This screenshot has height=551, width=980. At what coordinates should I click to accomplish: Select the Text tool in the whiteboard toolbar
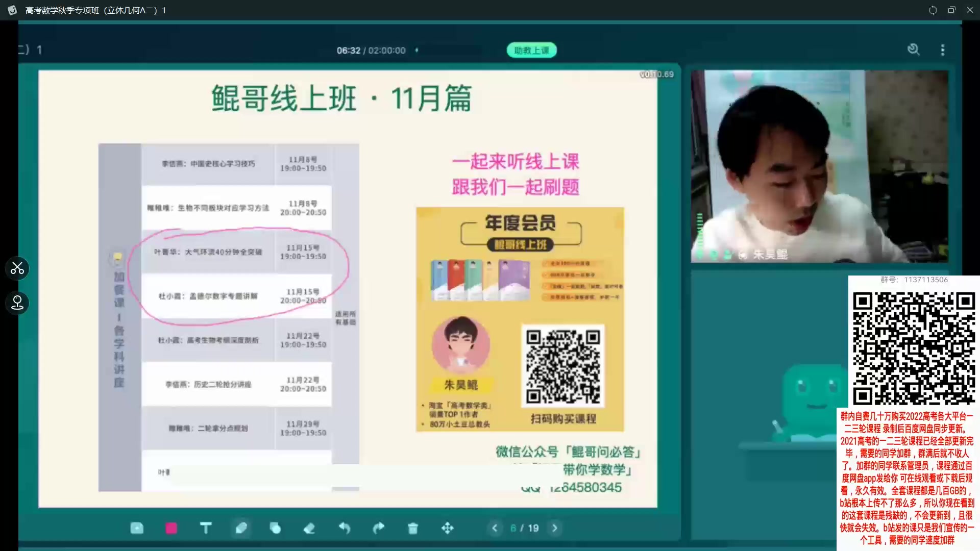pos(206,528)
